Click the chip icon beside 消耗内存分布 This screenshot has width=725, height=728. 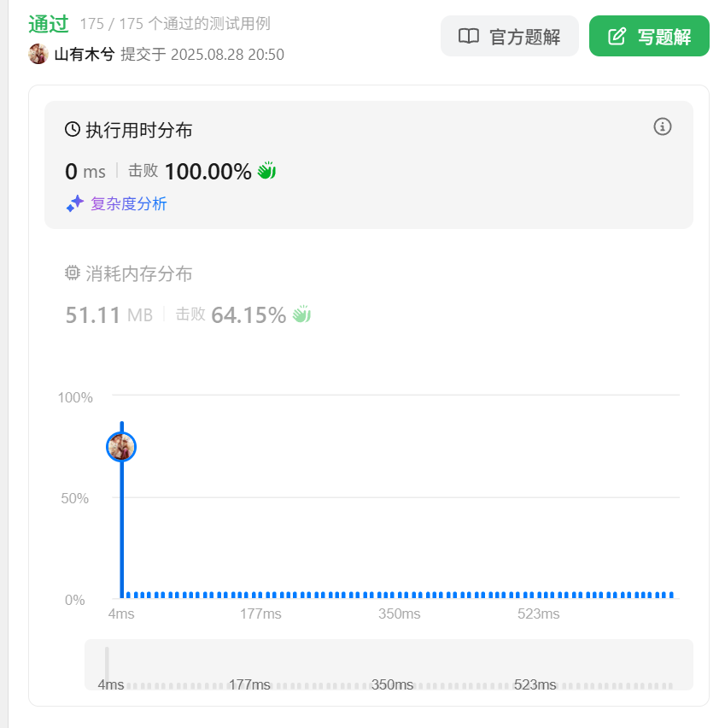click(73, 273)
